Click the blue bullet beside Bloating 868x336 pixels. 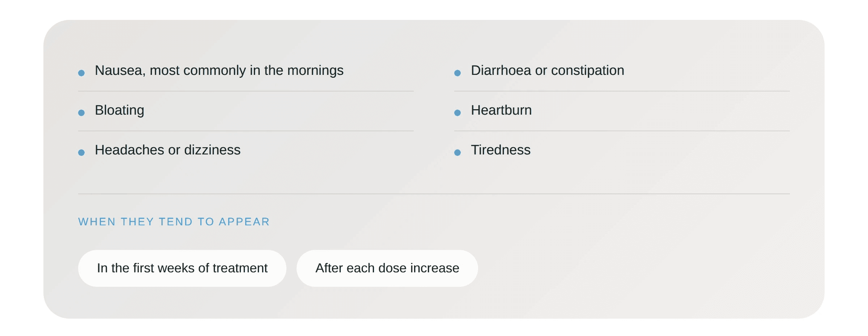coord(81,113)
